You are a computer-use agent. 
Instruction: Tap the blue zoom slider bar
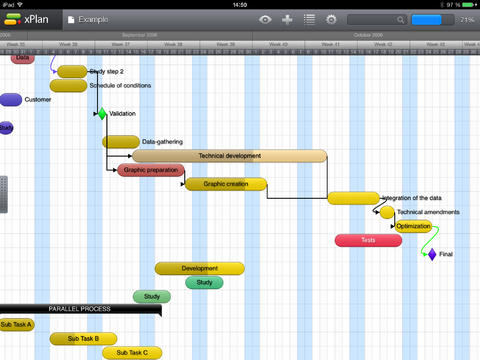pos(427,20)
